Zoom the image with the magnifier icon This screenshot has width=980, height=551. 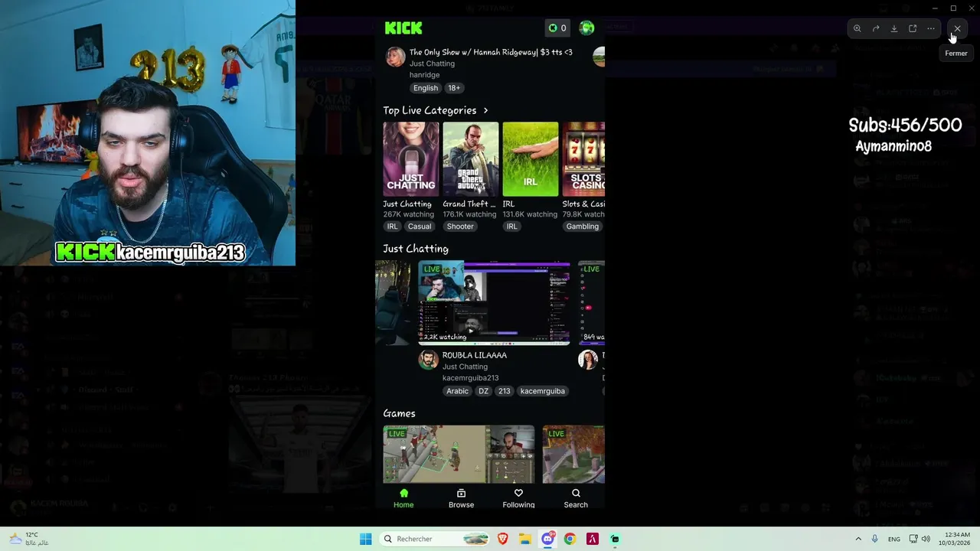click(857, 28)
